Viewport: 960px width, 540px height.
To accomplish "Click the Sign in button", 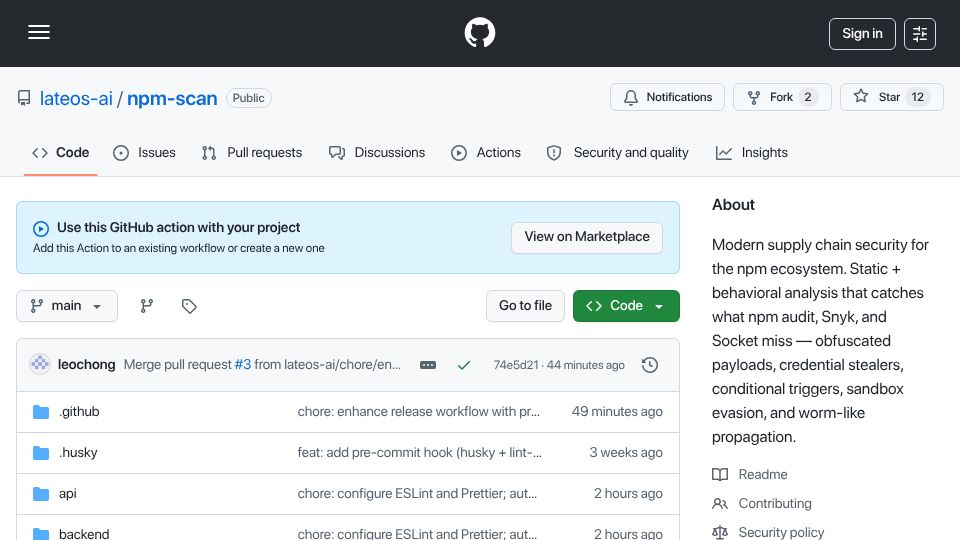I will point(862,34).
